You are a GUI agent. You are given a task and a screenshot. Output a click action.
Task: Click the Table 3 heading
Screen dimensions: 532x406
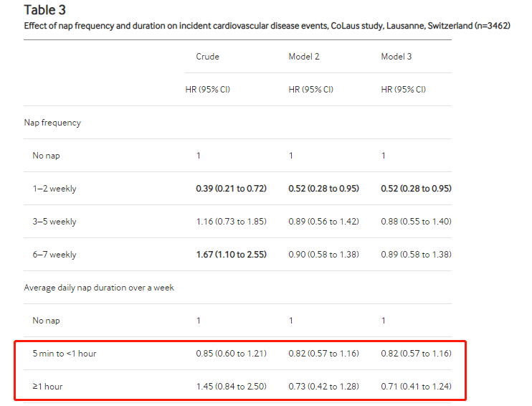coord(44,10)
